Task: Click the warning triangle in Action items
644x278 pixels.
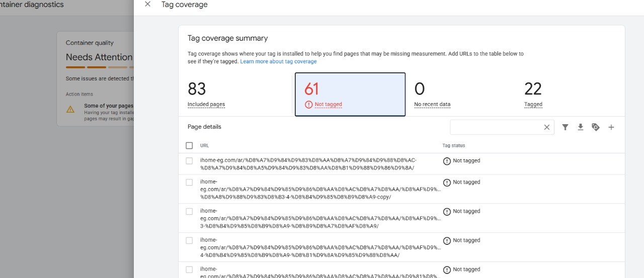Action: (x=70, y=109)
